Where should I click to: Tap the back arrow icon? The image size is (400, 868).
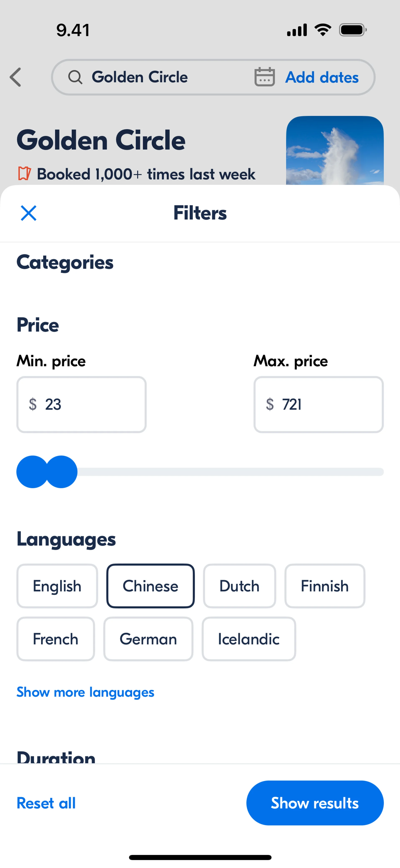tap(15, 77)
